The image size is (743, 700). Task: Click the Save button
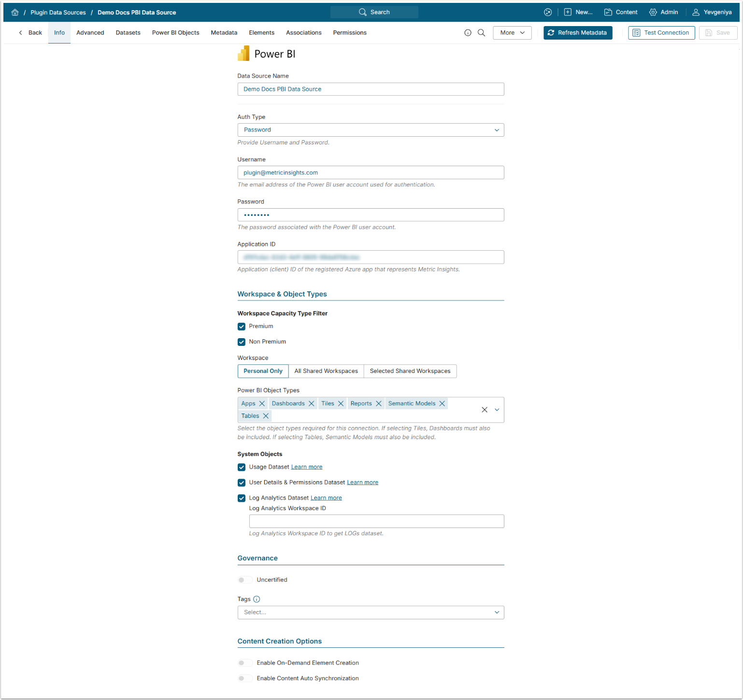pos(718,33)
